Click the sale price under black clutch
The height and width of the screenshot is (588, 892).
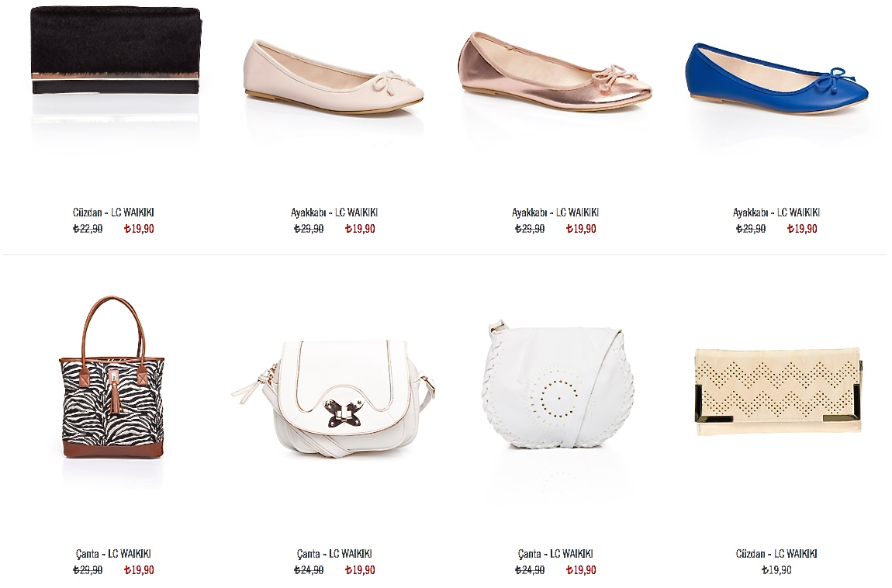(139, 229)
